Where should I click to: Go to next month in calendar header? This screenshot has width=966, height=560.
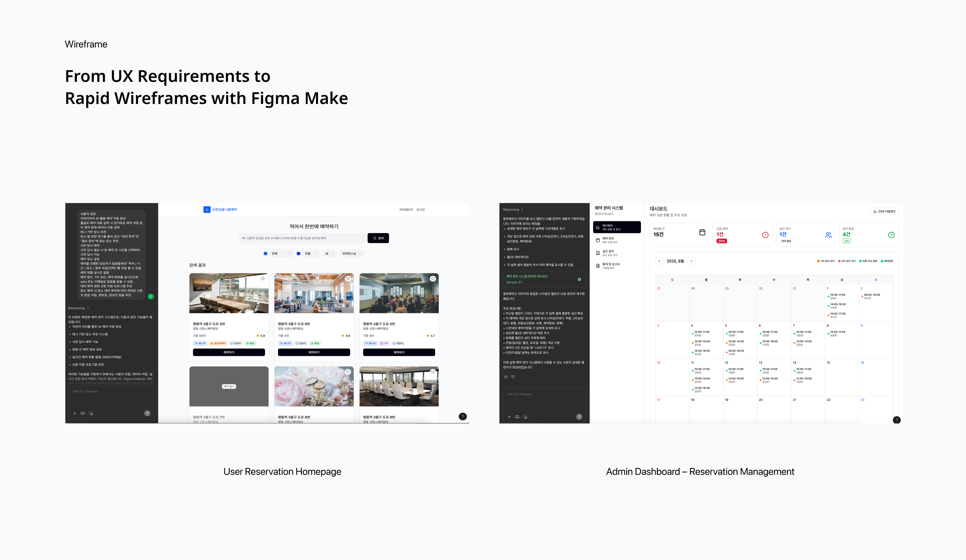691,261
